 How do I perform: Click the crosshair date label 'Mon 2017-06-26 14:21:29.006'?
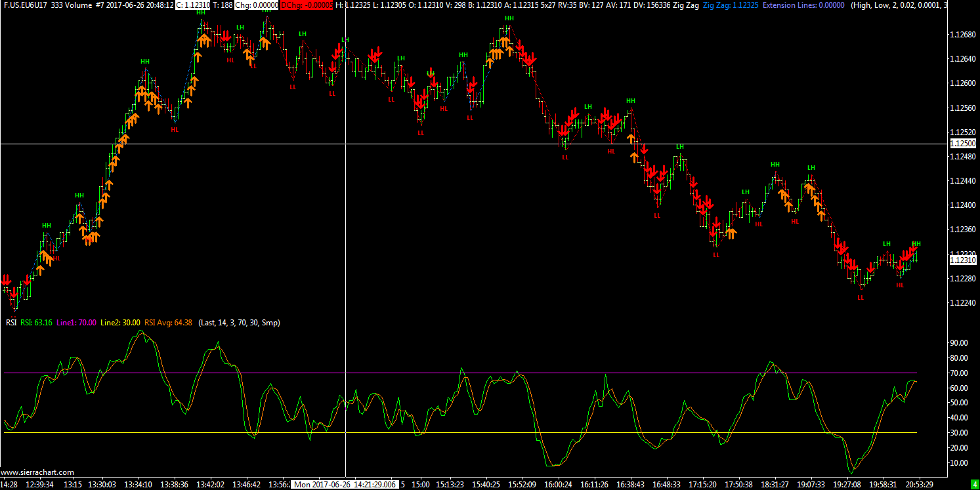coord(345,484)
